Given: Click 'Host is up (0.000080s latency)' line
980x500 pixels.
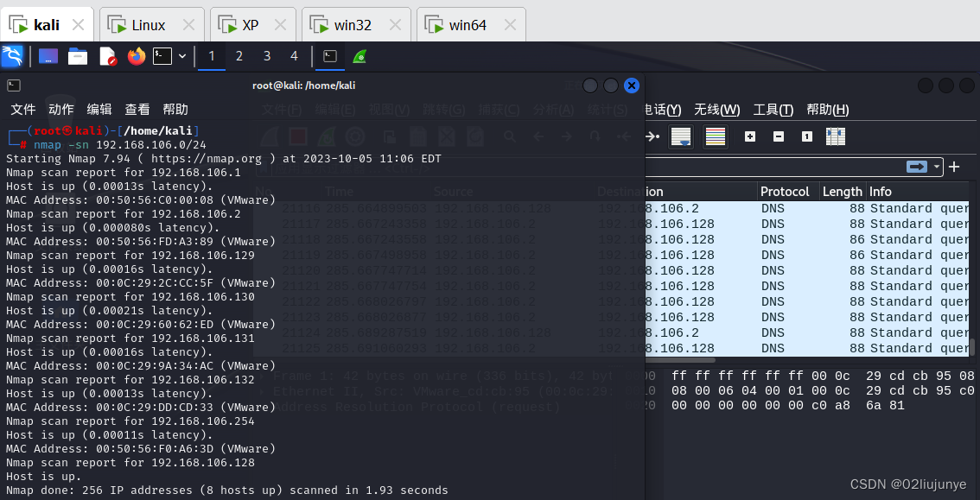Looking at the screenshot, I should click(x=112, y=228).
